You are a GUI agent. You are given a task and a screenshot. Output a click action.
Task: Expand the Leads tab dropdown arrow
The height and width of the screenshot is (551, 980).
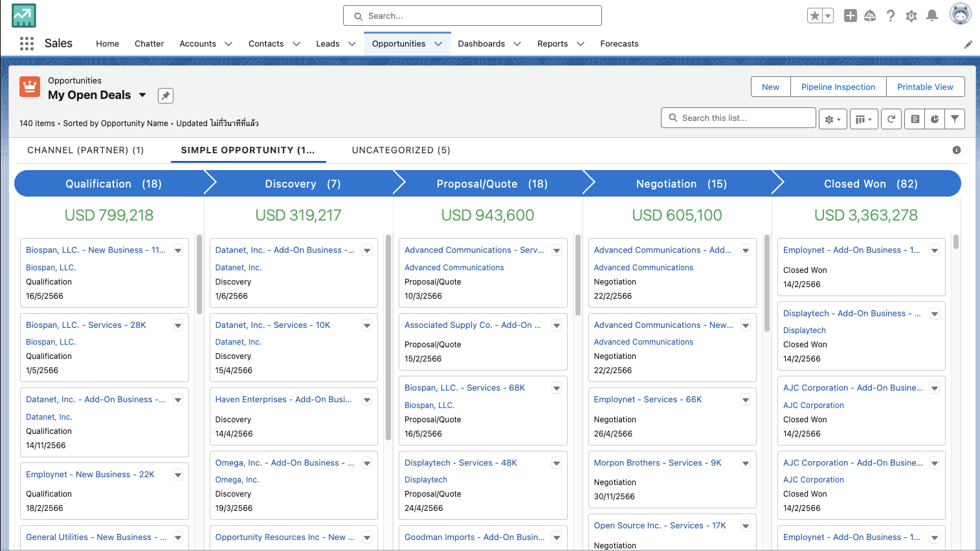click(352, 44)
